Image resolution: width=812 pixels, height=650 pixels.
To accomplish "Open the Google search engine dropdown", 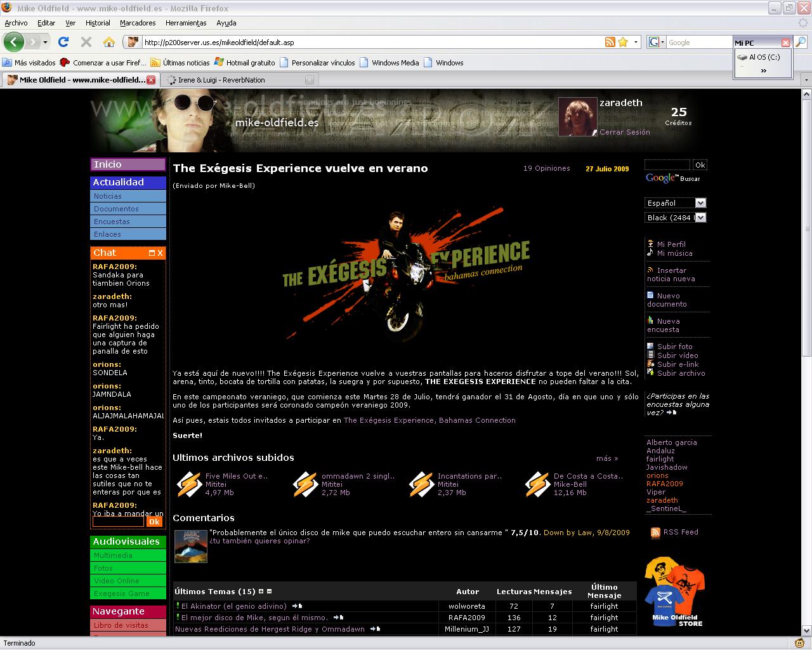I will coord(656,42).
